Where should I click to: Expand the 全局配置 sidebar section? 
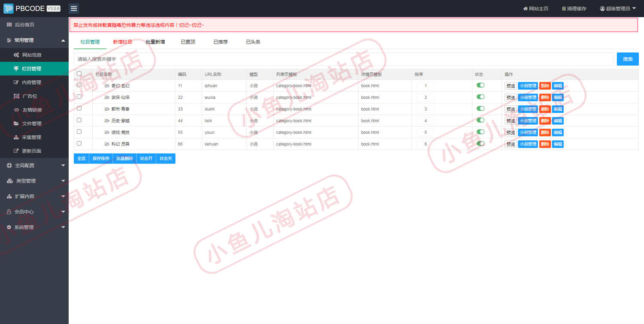34,165
